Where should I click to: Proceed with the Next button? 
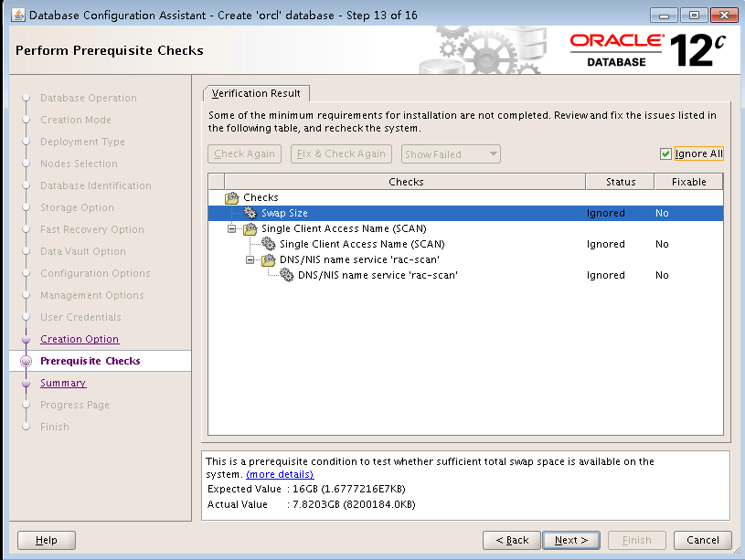point(571,540)
